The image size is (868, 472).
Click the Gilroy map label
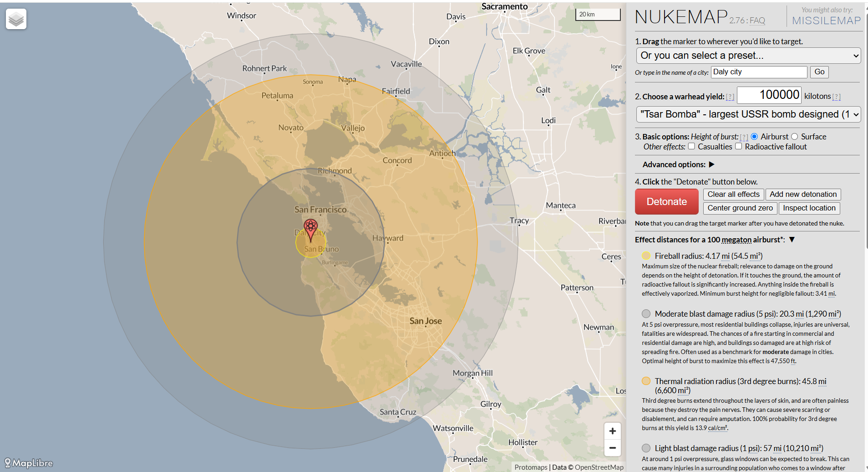491,404
